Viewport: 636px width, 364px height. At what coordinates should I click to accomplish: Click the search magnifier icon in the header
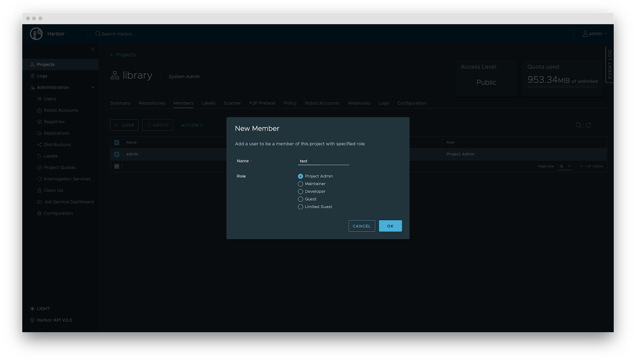click(x=98, y=34)
